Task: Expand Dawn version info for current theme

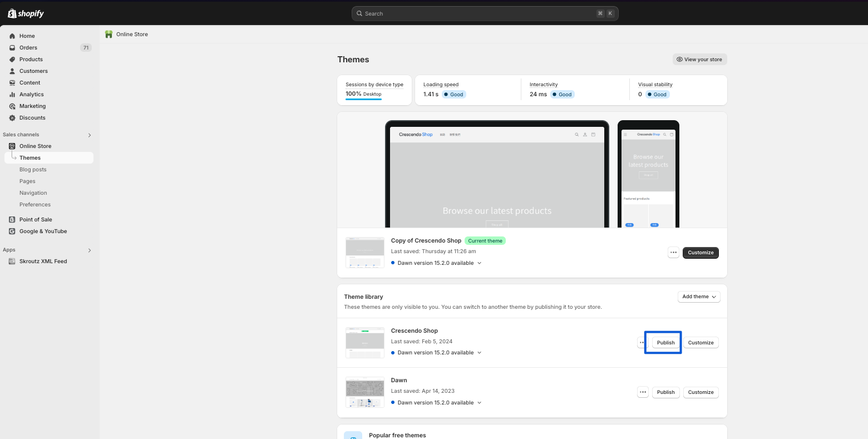Action: click(480, 263)
